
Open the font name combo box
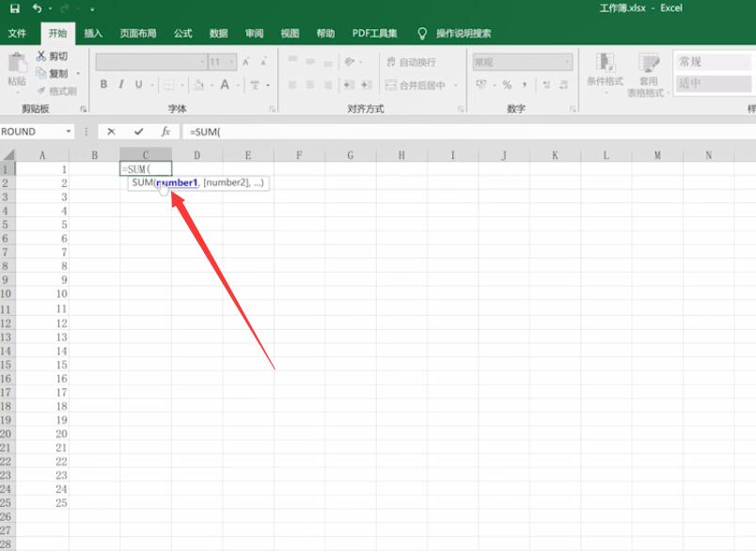[x=150, y=62]
